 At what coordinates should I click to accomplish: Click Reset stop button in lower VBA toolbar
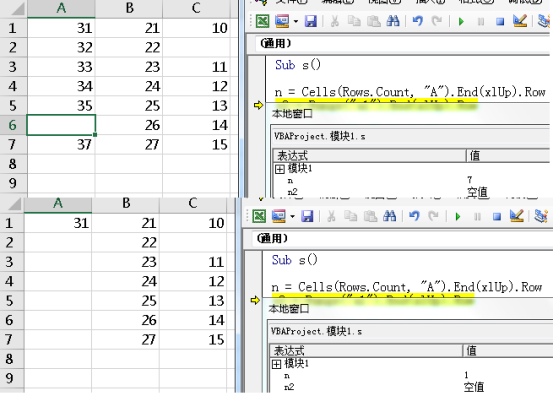[497, 217]
